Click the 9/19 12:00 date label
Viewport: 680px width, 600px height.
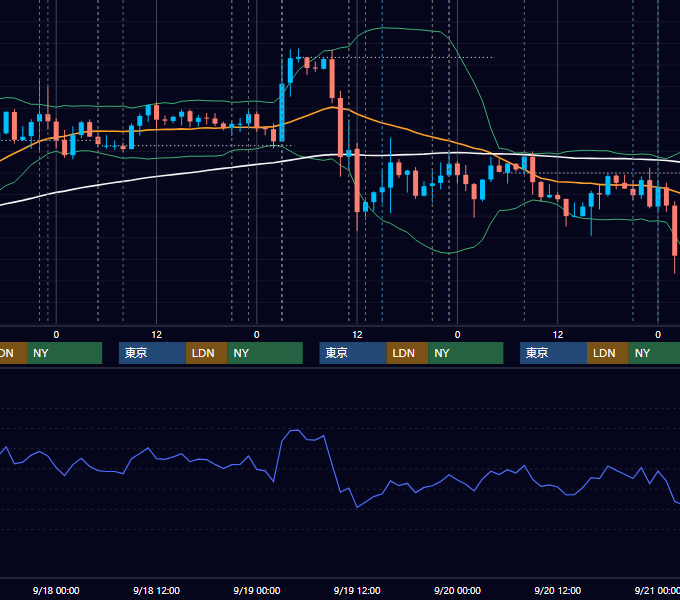coord(357,590)
